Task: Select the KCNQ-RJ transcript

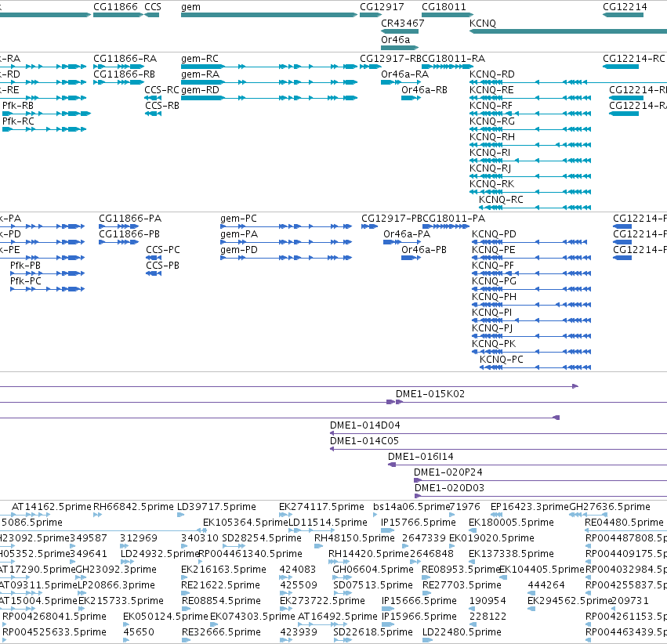Action: click(x=530, y=176)
